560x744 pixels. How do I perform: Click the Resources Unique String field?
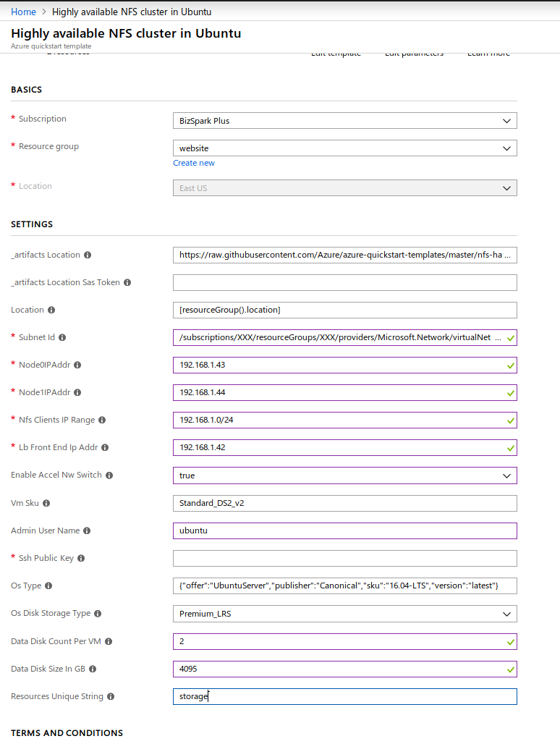[x=344, y=696]
